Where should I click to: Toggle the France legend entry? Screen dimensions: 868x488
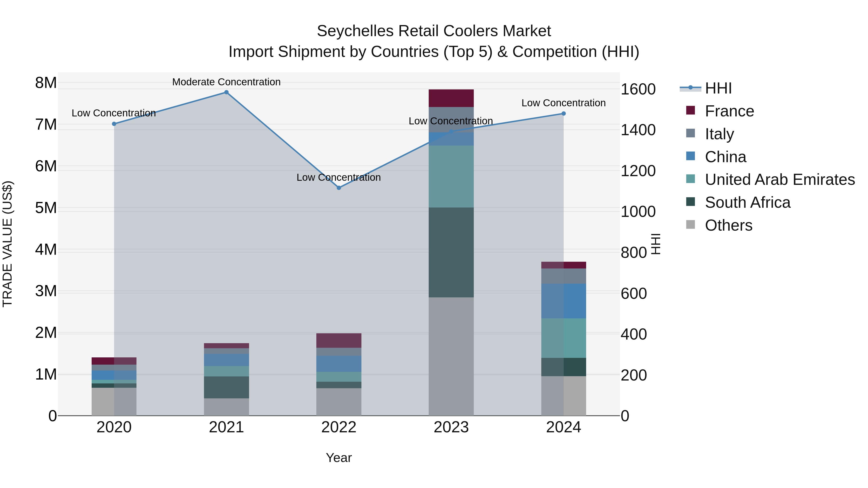[x=720, y=111]
